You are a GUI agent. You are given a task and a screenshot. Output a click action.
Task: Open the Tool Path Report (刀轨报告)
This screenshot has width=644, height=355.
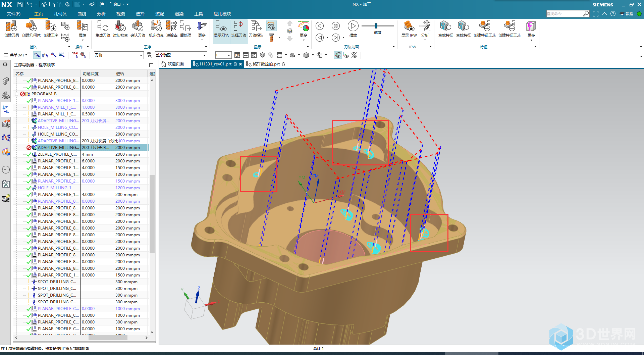256,28
